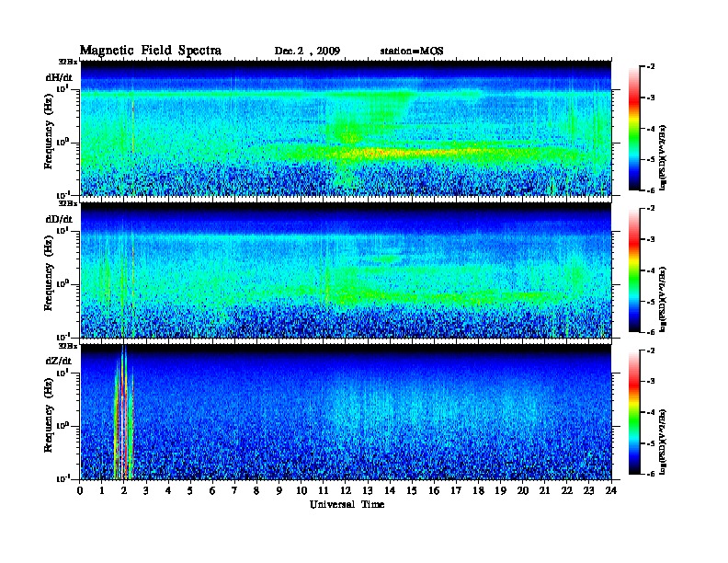Click the time axis tick label '4'
Screen dimensions: 728x563
(x=168, y=491)
